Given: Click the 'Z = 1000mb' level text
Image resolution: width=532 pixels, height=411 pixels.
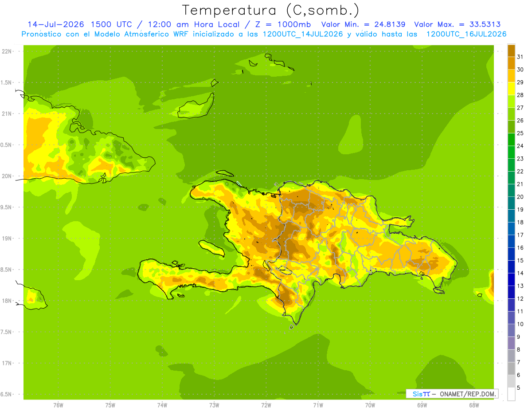Looking at the screenshot, I should (x=282, y=24).
